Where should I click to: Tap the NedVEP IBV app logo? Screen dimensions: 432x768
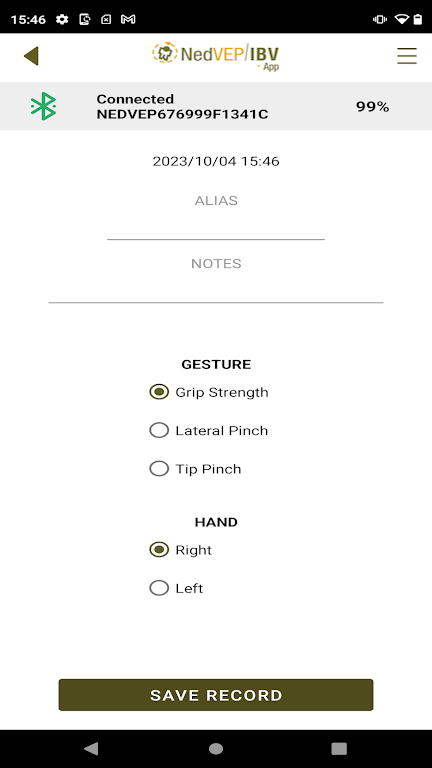tap(216, 56)
